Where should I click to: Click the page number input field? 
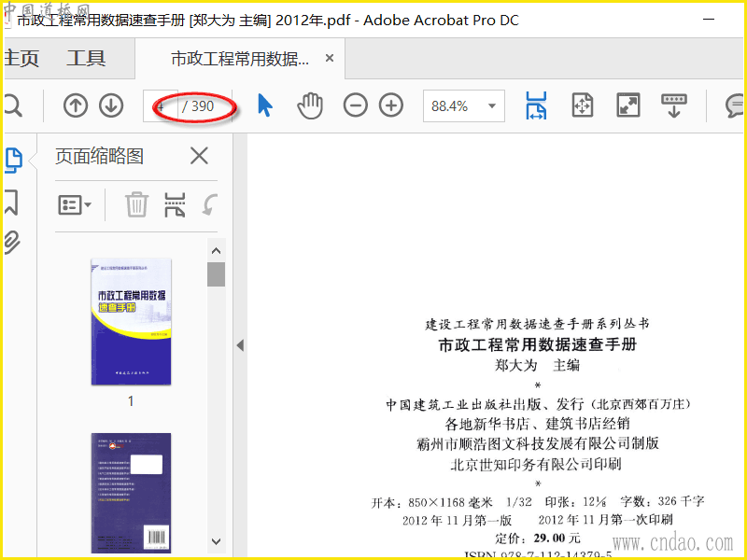[161, 105]
